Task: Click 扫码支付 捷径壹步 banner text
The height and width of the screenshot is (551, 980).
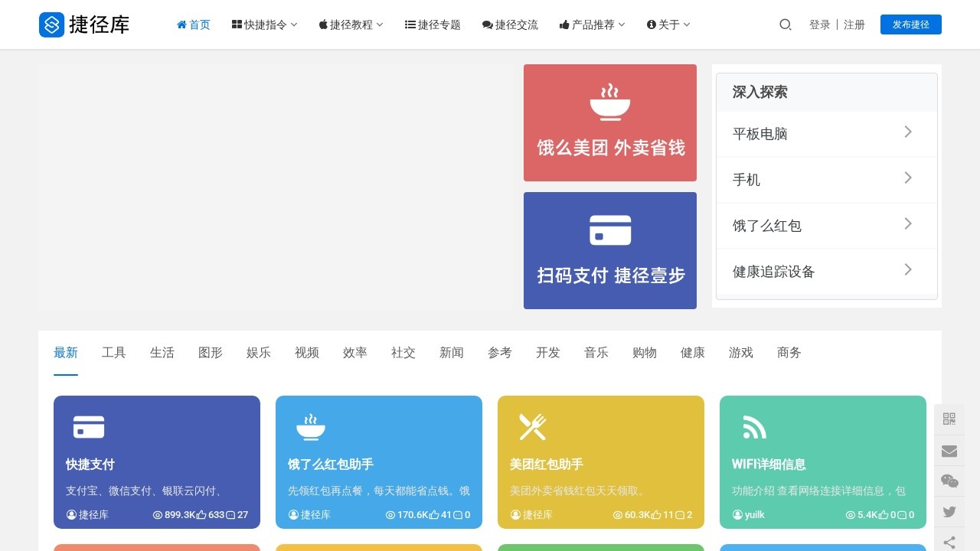Action: point(610,275)
